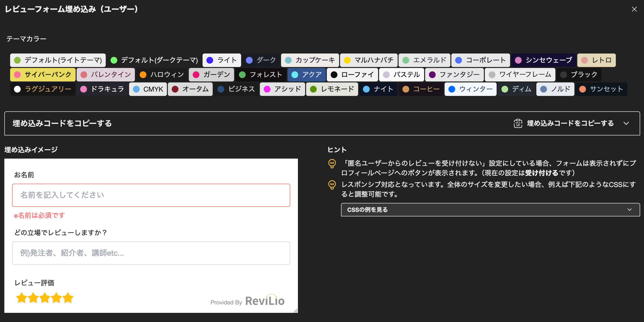
Task: Select the バレンタイン theme
Action: [x=105, y=74]
